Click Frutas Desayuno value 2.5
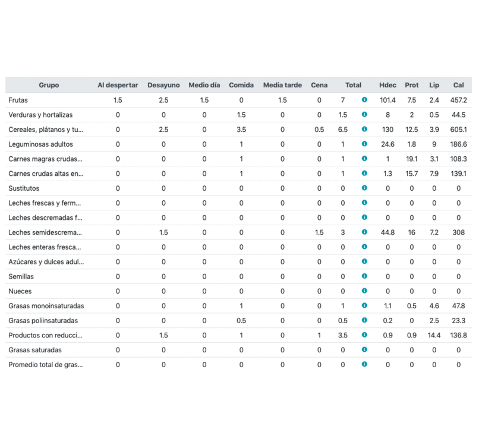Viewport: 482px width, 448px height. point(163,100)
